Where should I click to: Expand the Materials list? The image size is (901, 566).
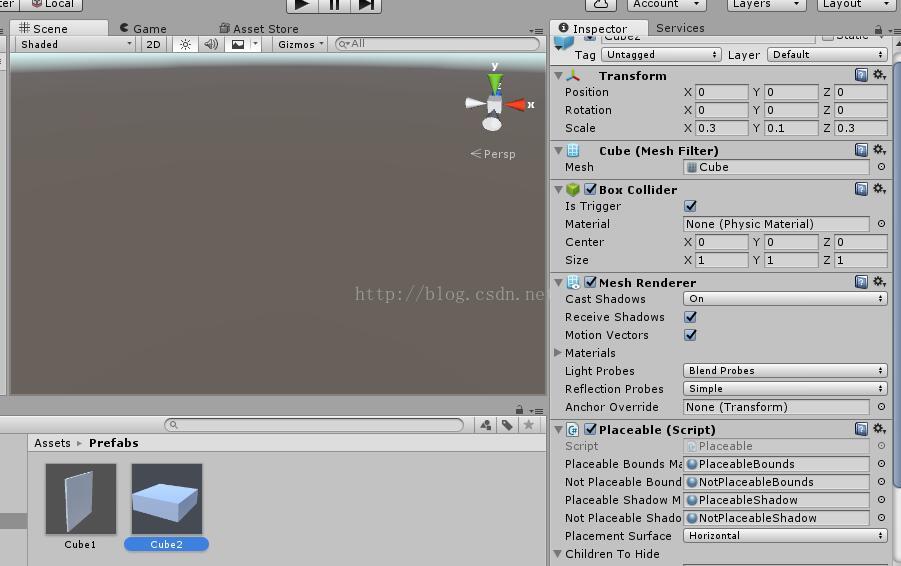557,353
